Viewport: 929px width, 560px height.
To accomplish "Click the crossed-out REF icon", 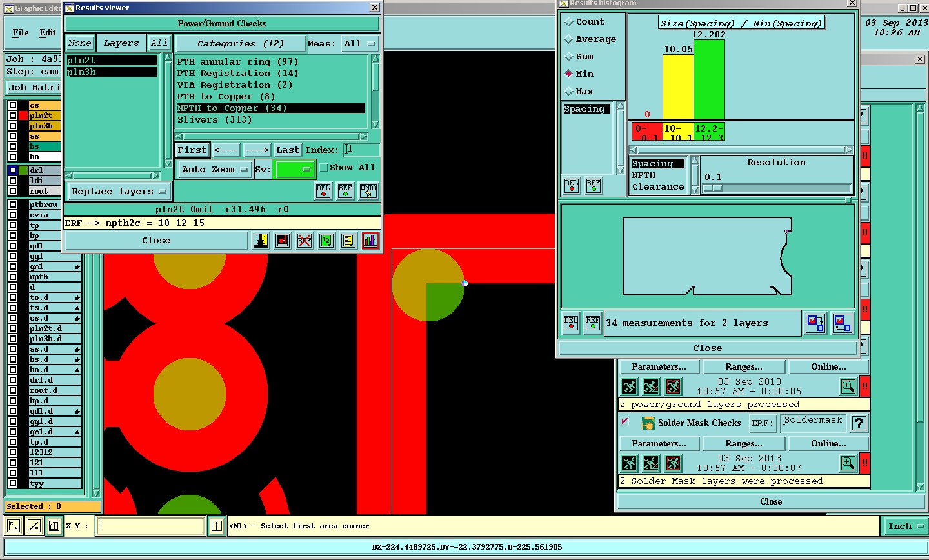I will tap(305, 241).
